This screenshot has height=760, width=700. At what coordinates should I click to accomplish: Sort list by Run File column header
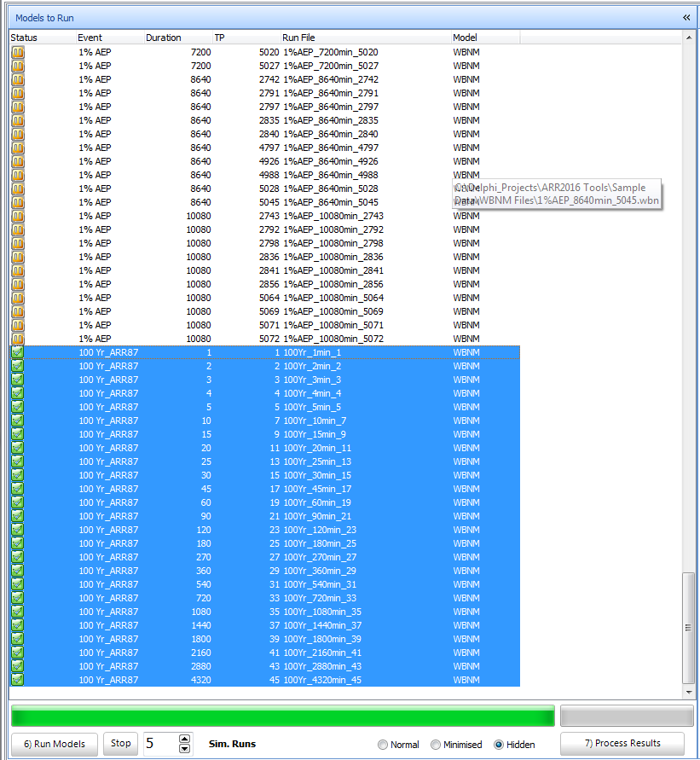366,38
